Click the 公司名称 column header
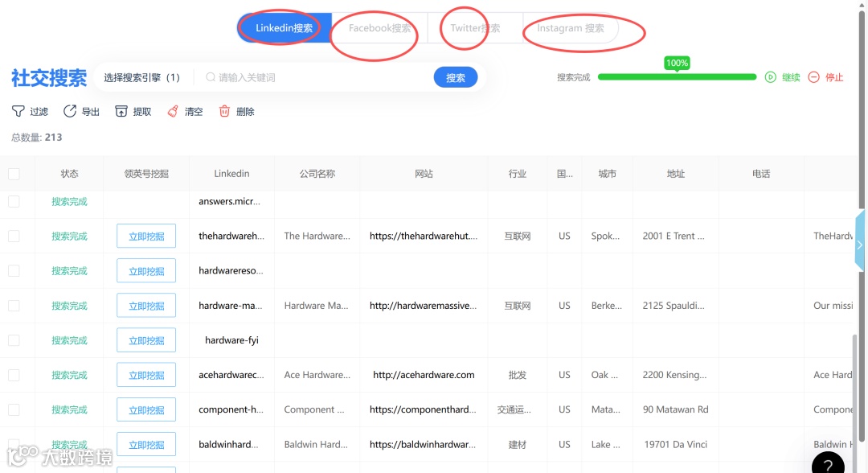Image resolution: width=868 pixels, height=473 pixels. coord(317,174)
